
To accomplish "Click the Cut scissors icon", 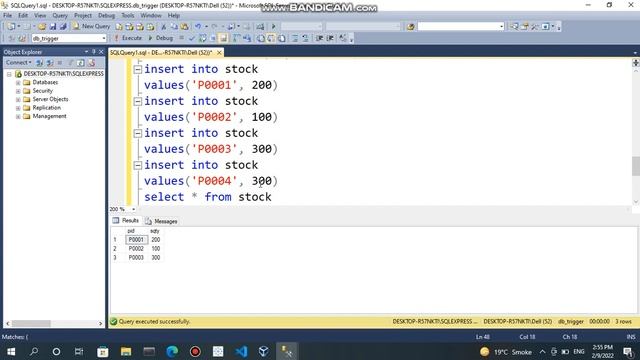I will pyautogui.click(x=163, y=27).
